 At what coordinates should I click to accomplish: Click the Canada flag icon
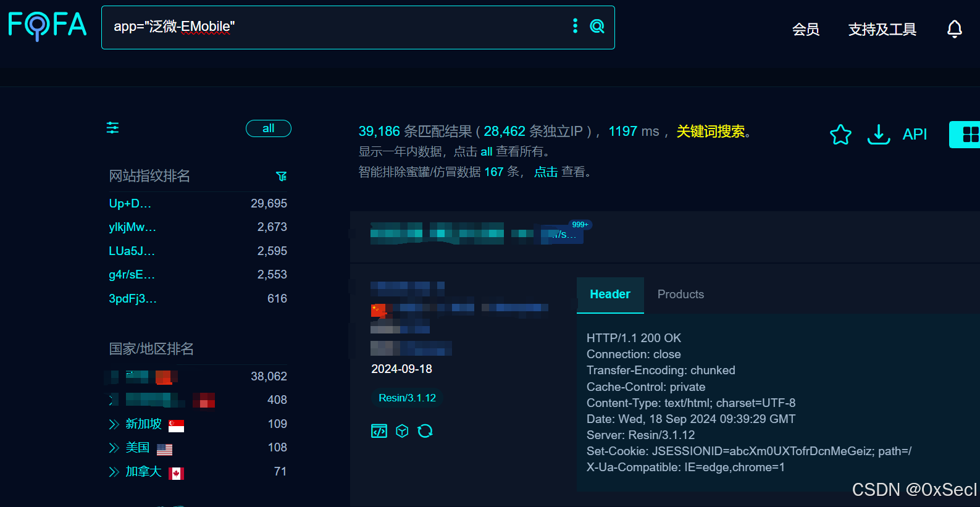(177, 474)
